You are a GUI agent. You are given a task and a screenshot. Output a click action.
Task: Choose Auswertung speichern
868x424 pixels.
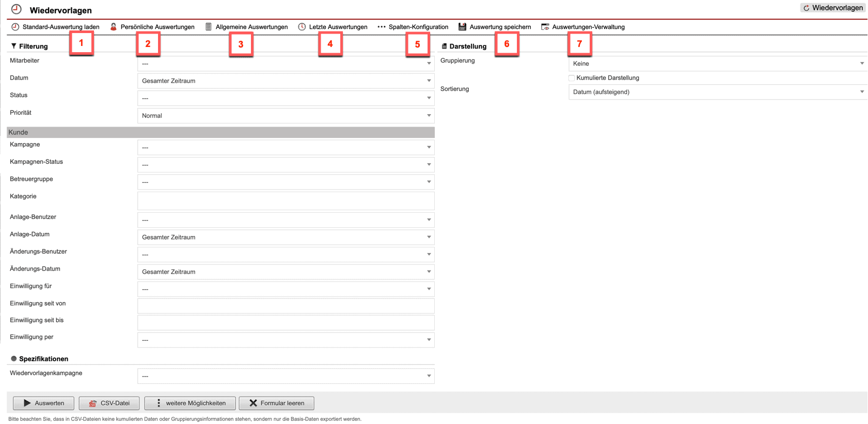tap(495, 27)
